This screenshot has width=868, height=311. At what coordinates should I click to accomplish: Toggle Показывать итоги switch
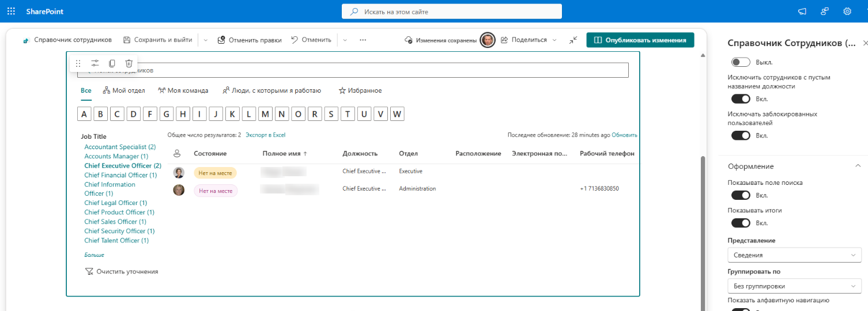point(741,223)
